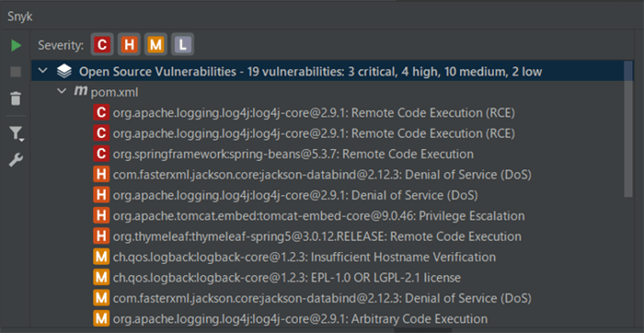The image size is (644, 333).
Task: Run the Snyk scan with the green play icon
Action: (x=16, y=46)
